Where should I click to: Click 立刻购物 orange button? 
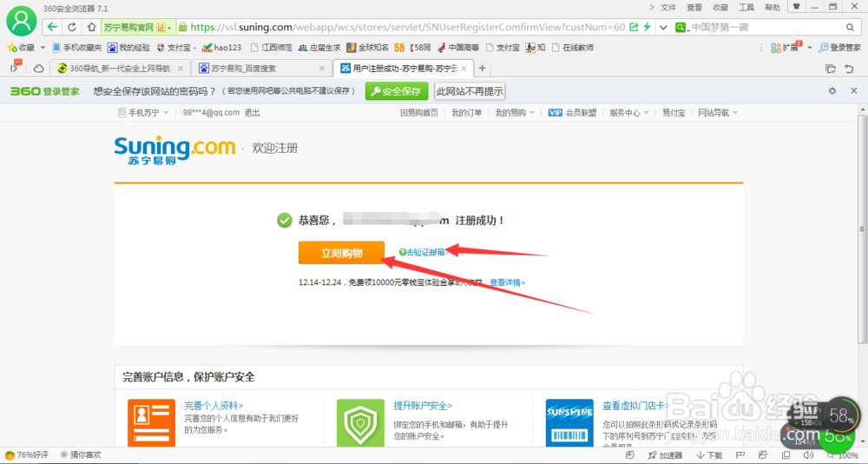click(x=341, y=253)
